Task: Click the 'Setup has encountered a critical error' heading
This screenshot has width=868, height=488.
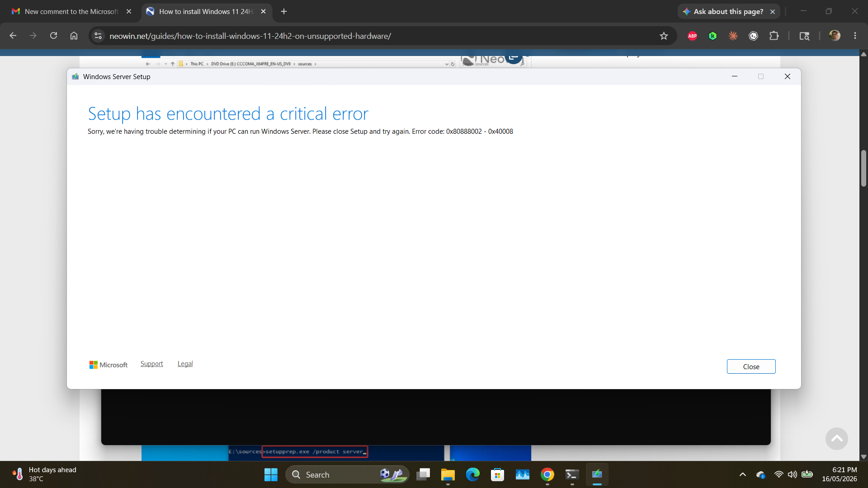Action: tap(228, 114)
